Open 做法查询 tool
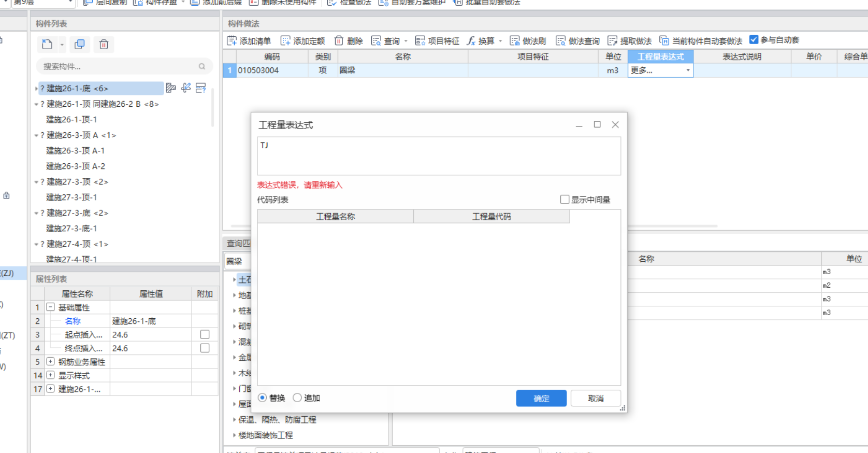 pyautogui.click(x=577, y=41)
